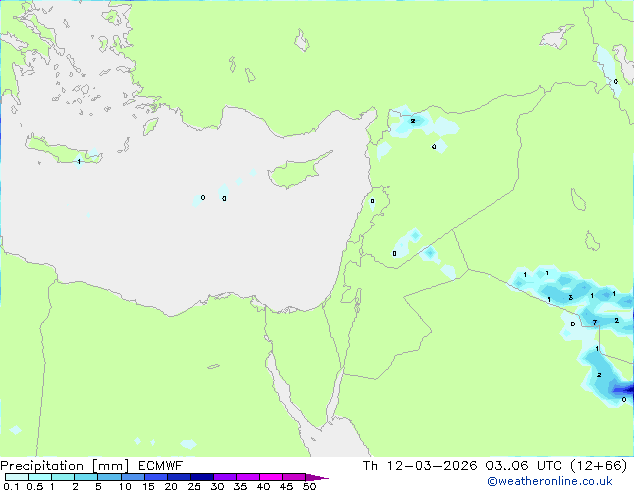Click the legend tick label '20'
Viewport: 634px width, 490px height.
coord(171,486)
